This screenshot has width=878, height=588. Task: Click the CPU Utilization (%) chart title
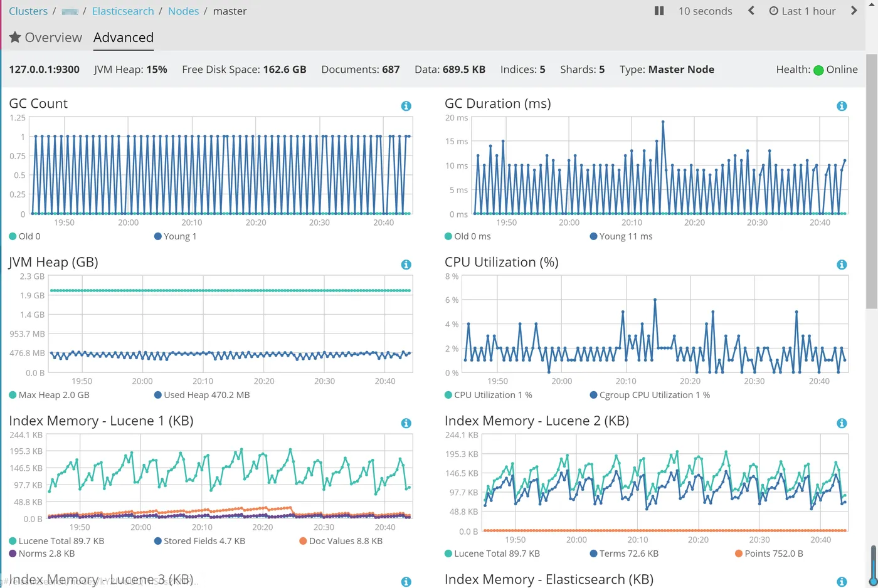(x=502, y=262)
